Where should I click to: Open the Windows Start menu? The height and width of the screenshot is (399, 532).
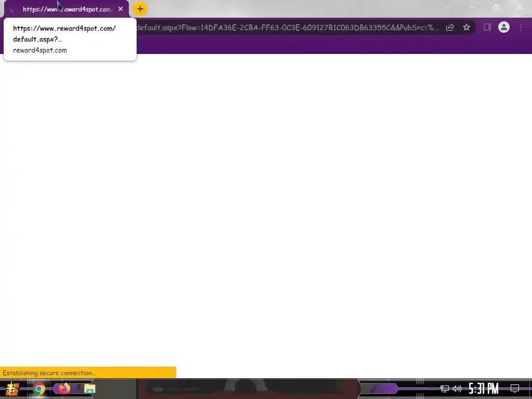click(12, 389)
